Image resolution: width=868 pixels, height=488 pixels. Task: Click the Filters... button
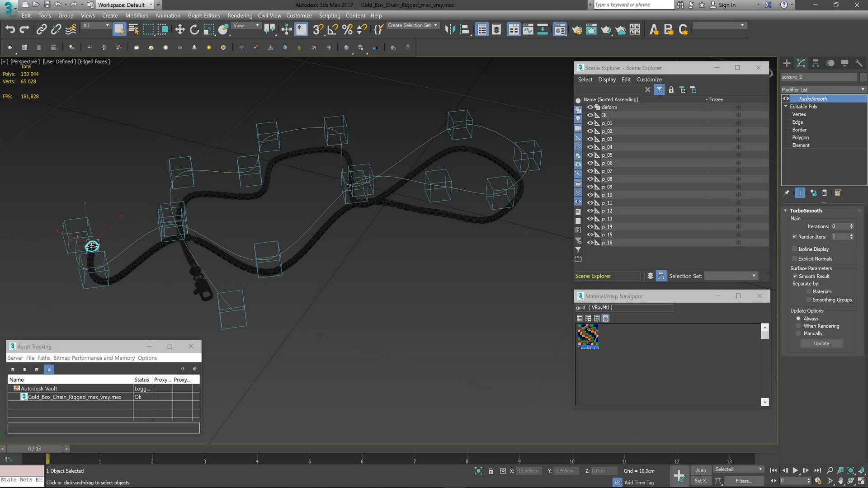(x=744, y=481)
